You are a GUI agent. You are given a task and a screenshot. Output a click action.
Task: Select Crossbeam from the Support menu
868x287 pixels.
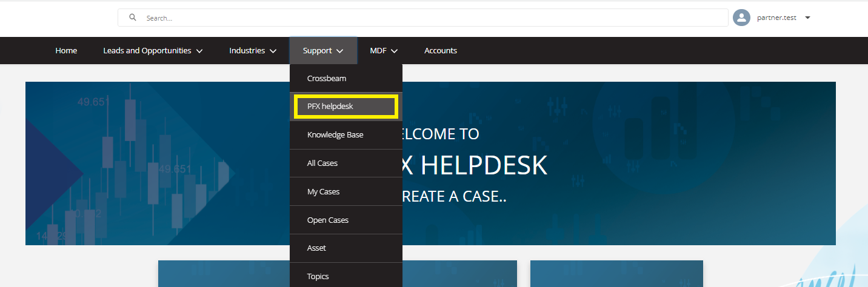pos(327,79)
